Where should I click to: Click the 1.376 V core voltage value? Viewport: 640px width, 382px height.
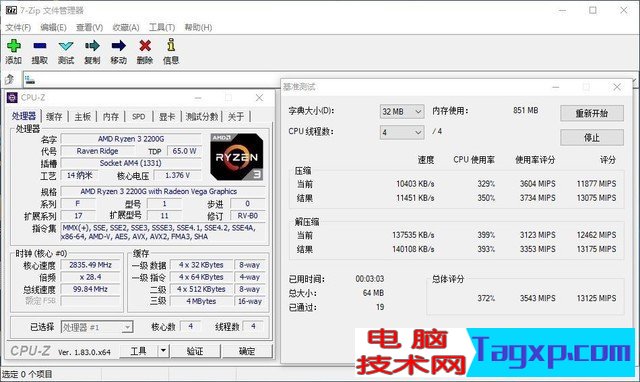(177, 175)
